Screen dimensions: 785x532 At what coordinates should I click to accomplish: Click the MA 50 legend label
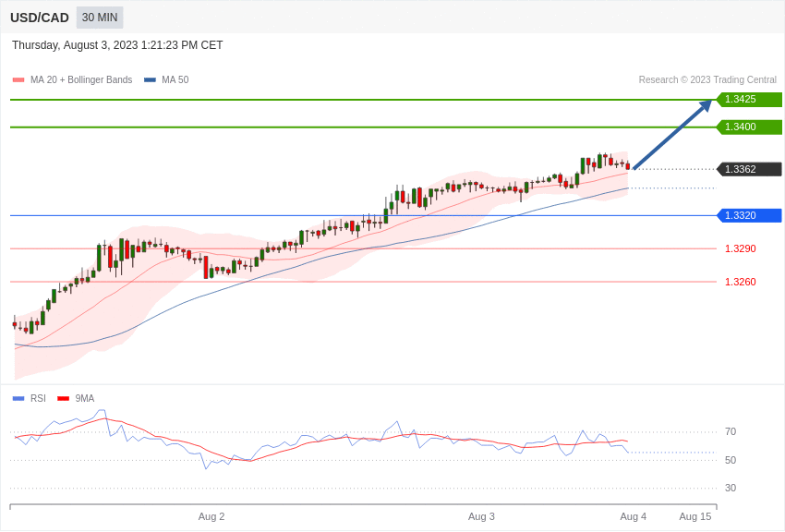tap(175, 80)
